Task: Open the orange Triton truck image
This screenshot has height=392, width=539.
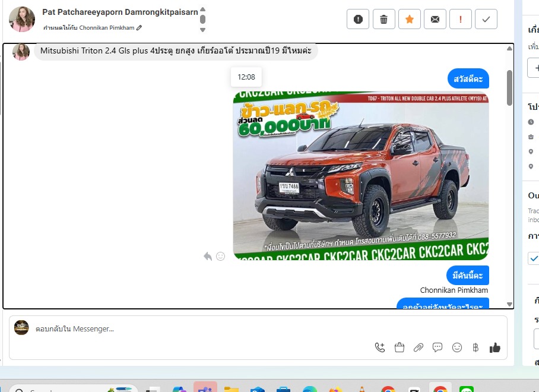Action: [x=360, y=175]
